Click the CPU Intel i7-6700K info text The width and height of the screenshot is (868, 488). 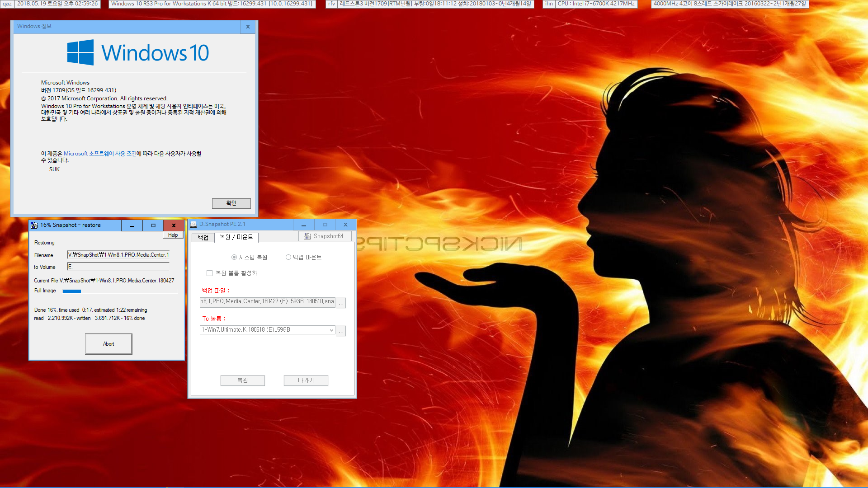tap(596, 4)
